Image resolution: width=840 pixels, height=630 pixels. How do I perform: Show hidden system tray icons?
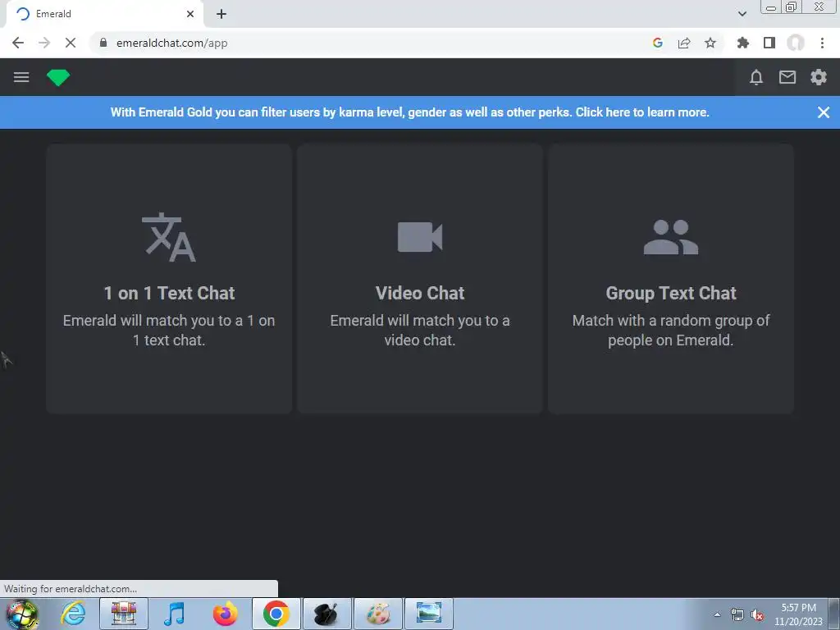click(717, 614)
